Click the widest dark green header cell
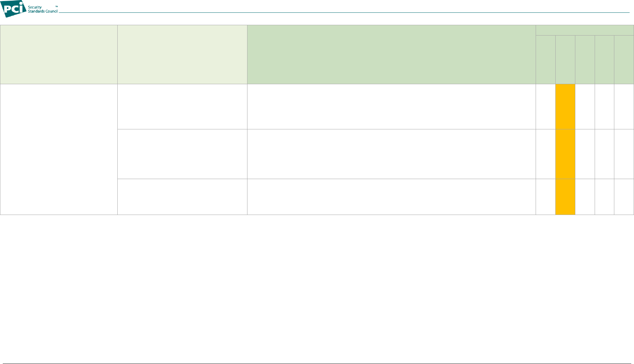634x364 pixels. (391, 55)
